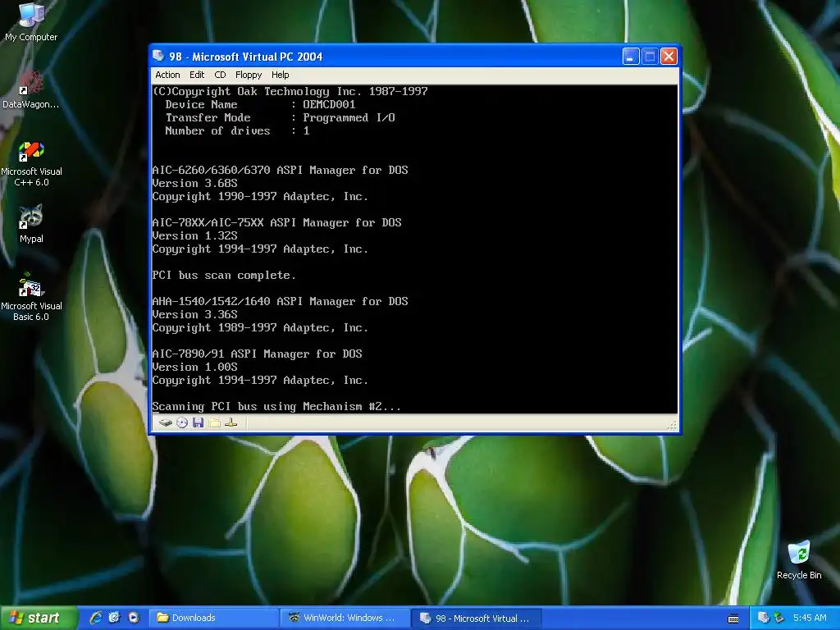Open the Action menu in Virtual PC
Image resolution: width=840 pixels, height=630 pixels.
[x=167, y=75]
